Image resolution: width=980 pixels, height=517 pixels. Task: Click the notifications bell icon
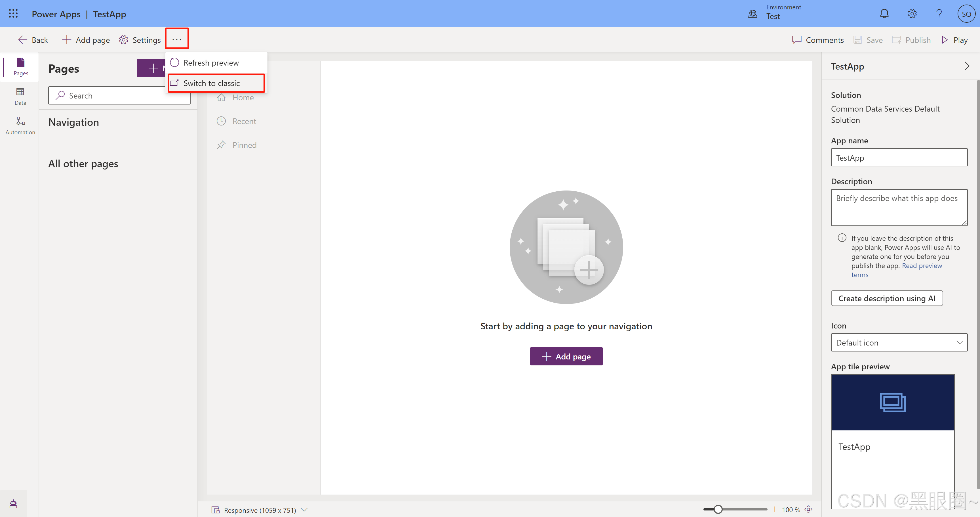coord(884,14)
